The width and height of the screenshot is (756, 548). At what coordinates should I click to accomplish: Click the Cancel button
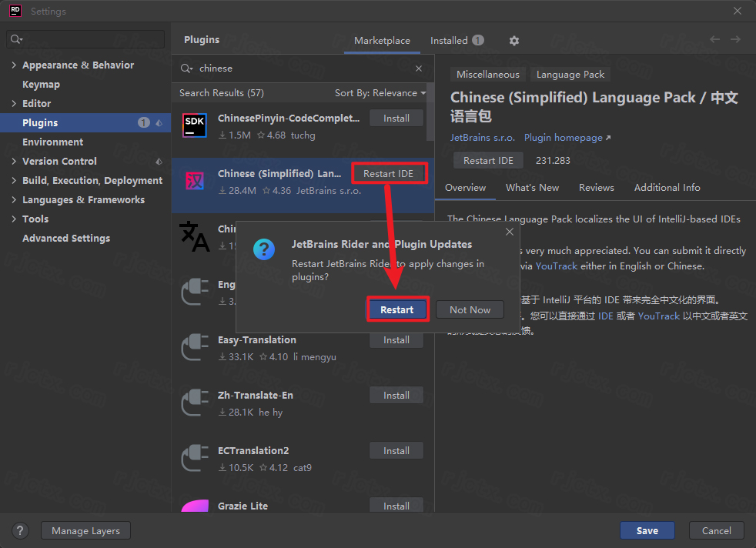point(716,530)
